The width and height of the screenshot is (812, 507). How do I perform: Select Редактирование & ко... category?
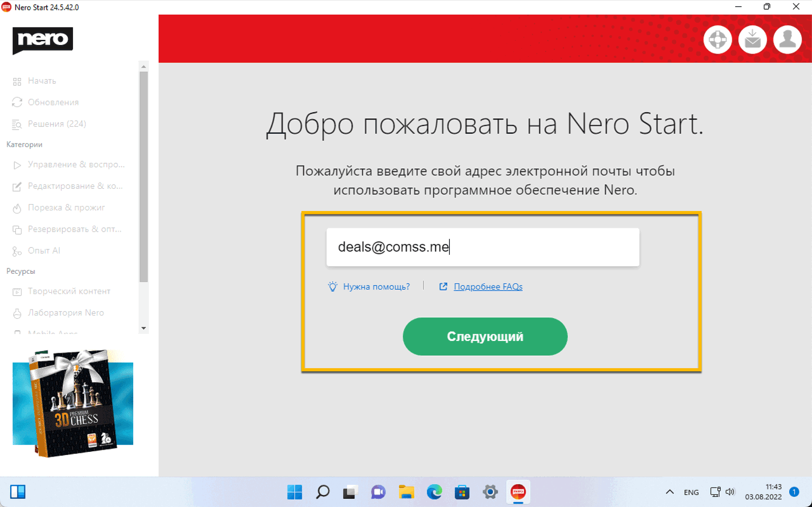click(x=75, y=186)
